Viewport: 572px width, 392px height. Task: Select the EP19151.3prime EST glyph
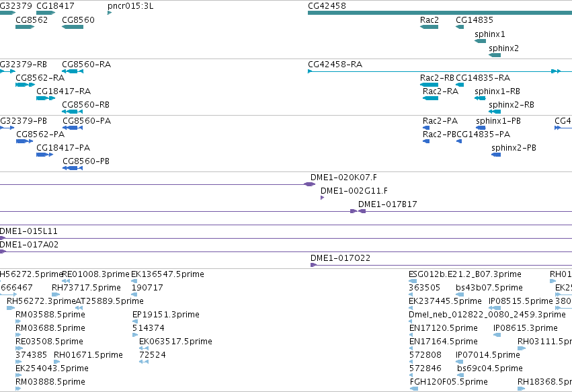point(134,321)
